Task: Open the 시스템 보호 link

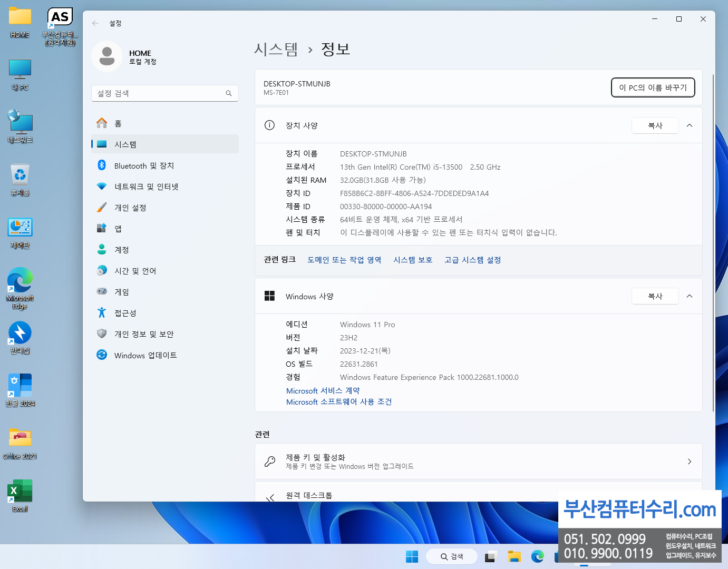Action: tap(413, 260)
